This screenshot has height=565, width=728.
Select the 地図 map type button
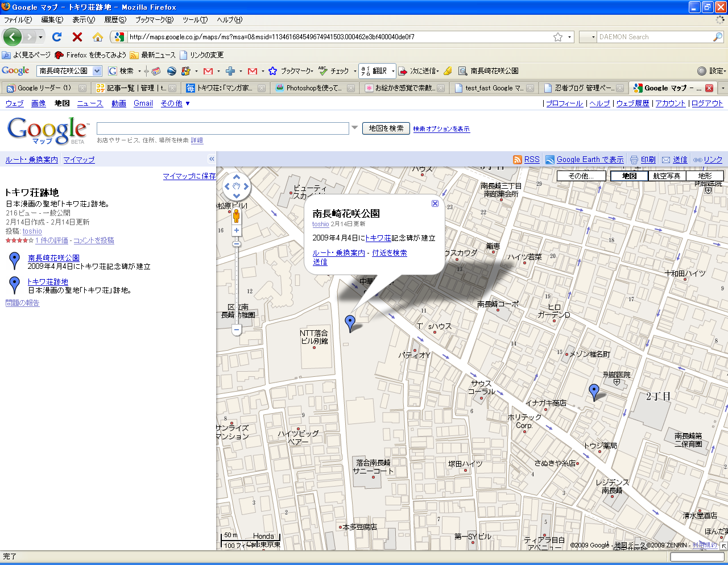629,176
